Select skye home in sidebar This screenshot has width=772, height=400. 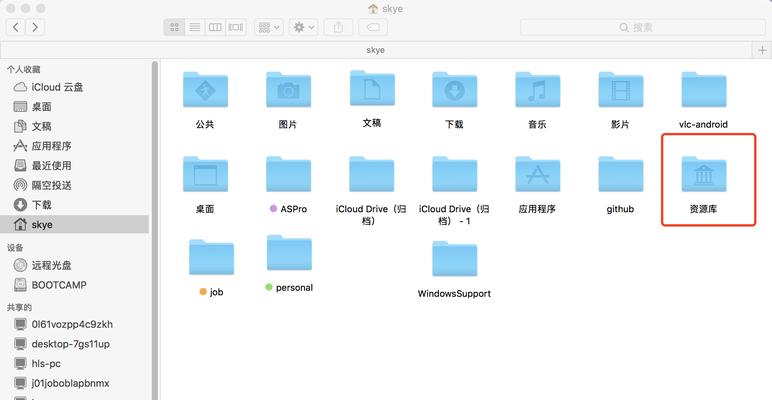point(74,225)
